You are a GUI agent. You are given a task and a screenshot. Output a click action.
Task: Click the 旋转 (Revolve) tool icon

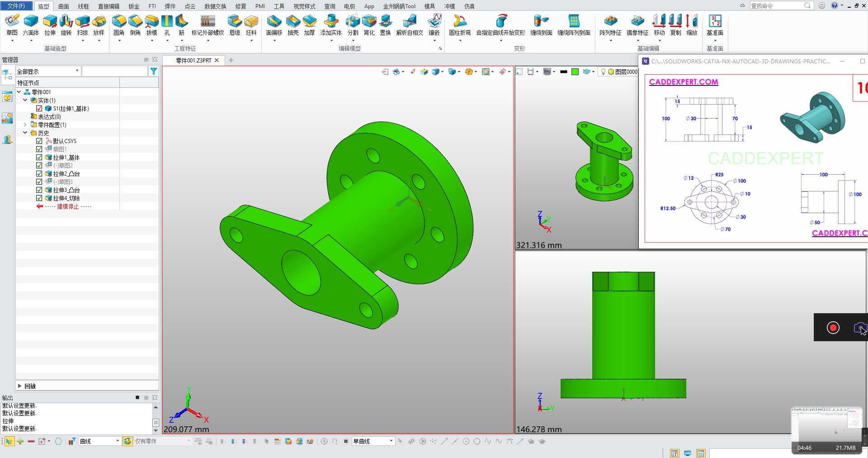click(66, 25)
